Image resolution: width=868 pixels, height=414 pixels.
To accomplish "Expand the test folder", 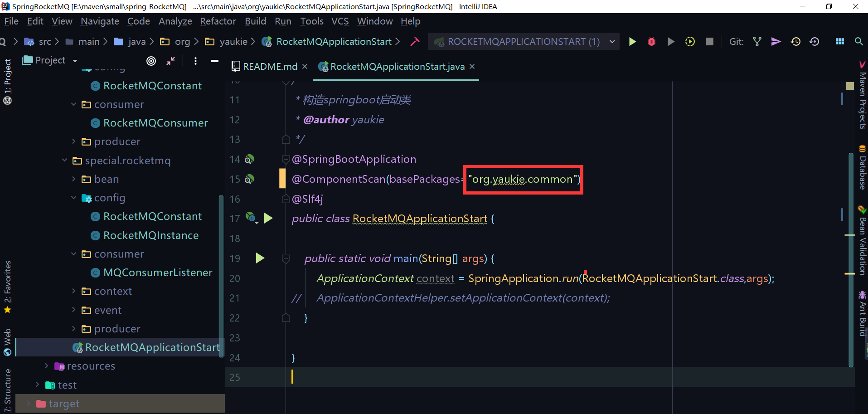I will pyautogui.click(x=37, y=385).
